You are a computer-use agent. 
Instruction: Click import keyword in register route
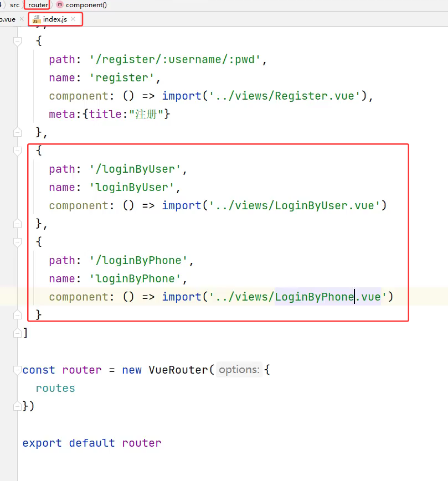(x=182, y=96)
